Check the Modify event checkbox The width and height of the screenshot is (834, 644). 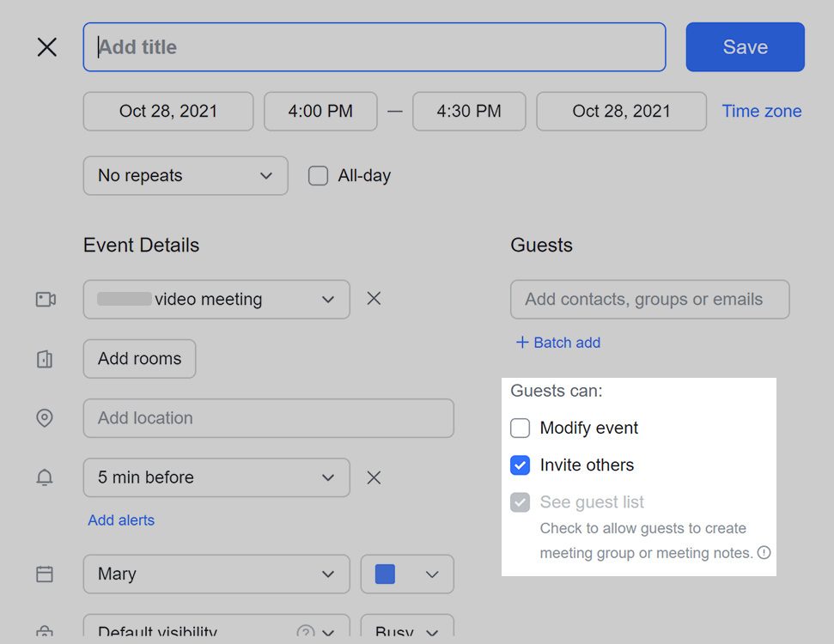(x=520, y=428)
